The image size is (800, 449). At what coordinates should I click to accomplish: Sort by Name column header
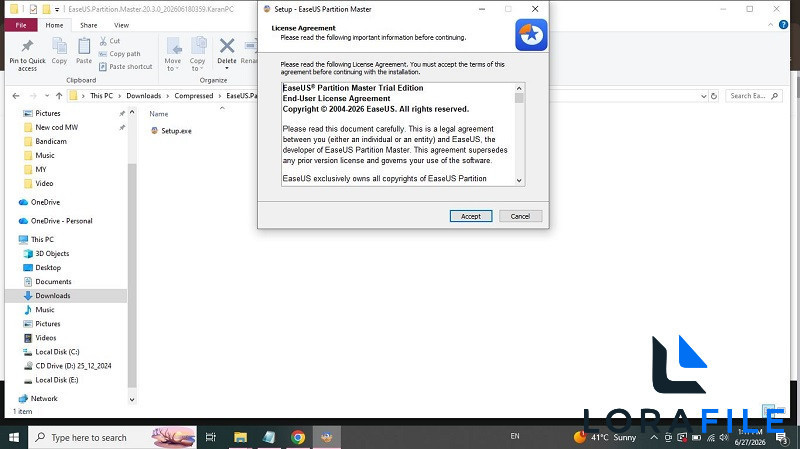[159, 114]
